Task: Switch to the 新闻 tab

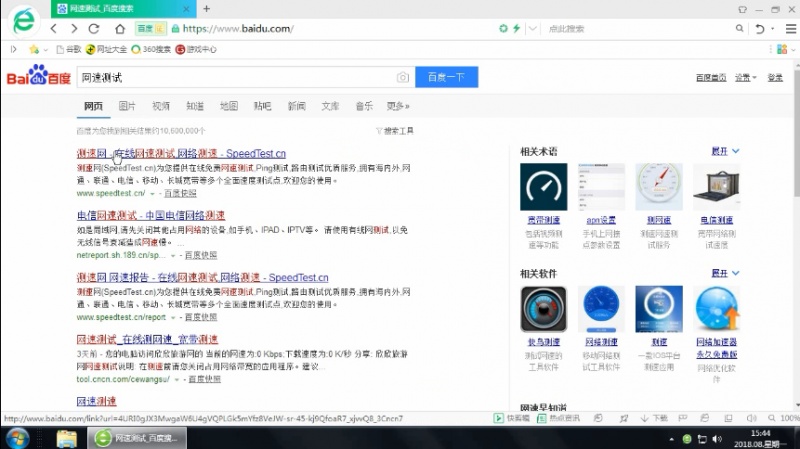Action: pos(296,106)
